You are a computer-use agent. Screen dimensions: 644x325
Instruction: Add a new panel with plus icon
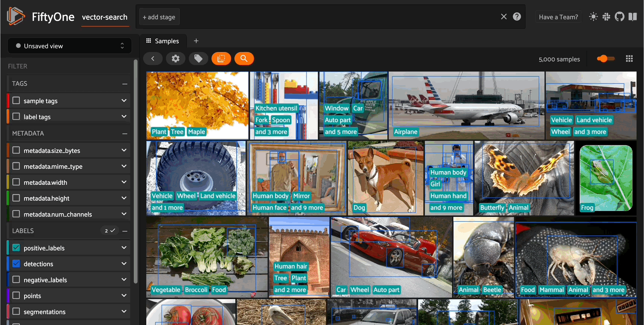click(196, 41)
